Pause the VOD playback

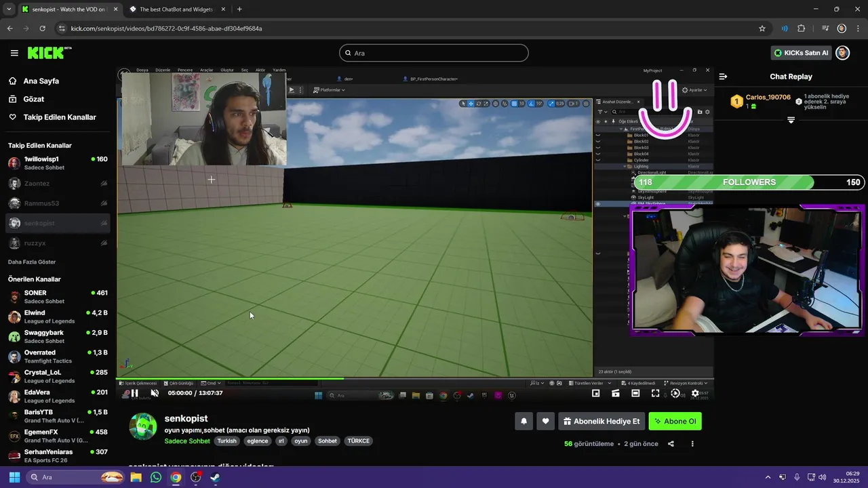tap(134, 393)
